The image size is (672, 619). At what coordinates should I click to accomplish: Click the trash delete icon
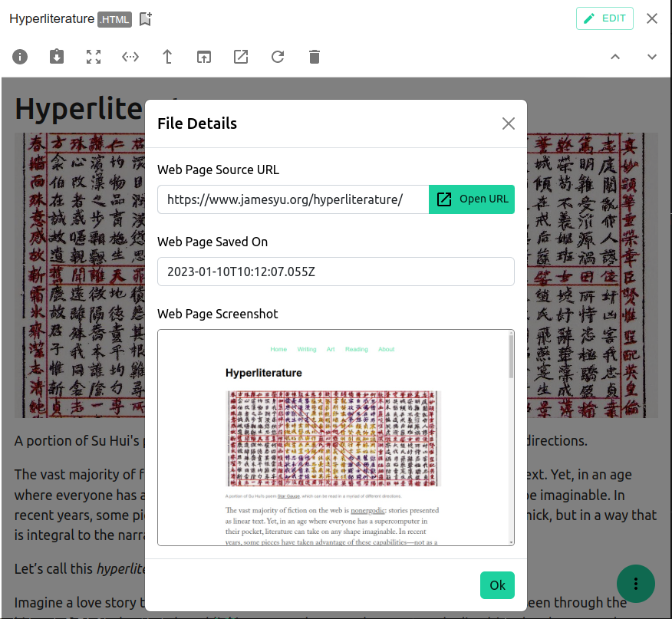coord(314,57)
